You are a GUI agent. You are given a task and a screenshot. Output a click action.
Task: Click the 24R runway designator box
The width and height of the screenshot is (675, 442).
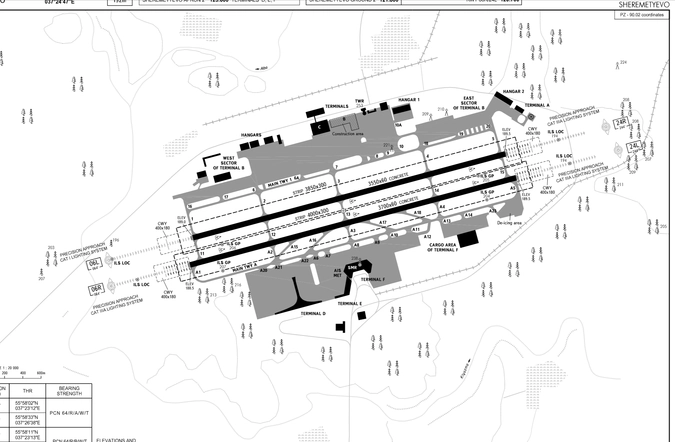click(x=620, y=123)
